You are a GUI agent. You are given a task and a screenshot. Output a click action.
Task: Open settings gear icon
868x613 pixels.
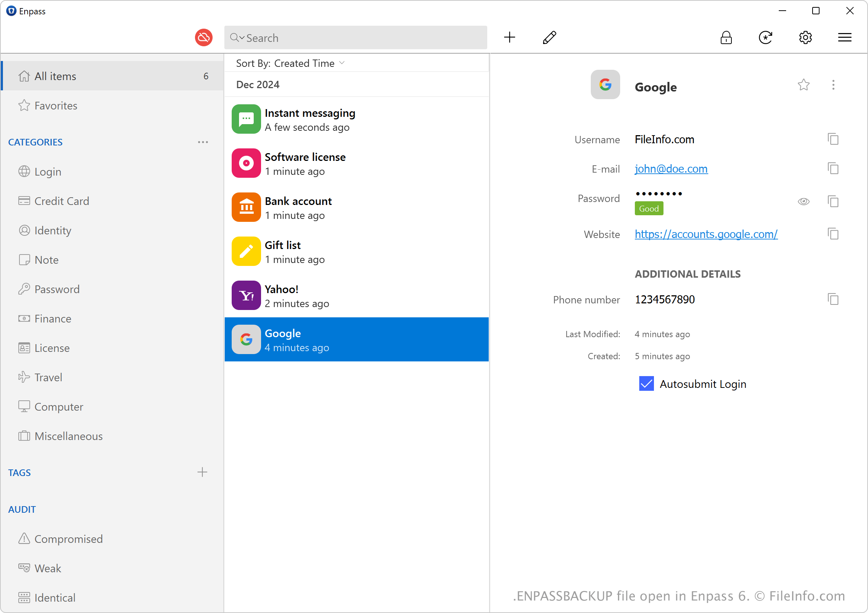805,37
